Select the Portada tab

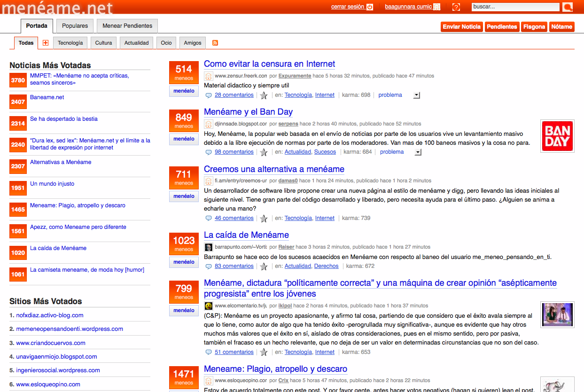[37, 26]
